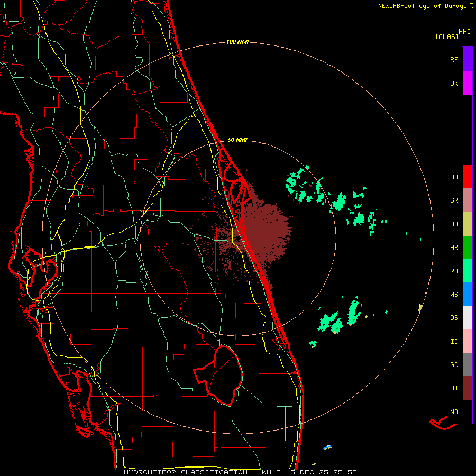Click the BD legend label

(x=454, y=224)
